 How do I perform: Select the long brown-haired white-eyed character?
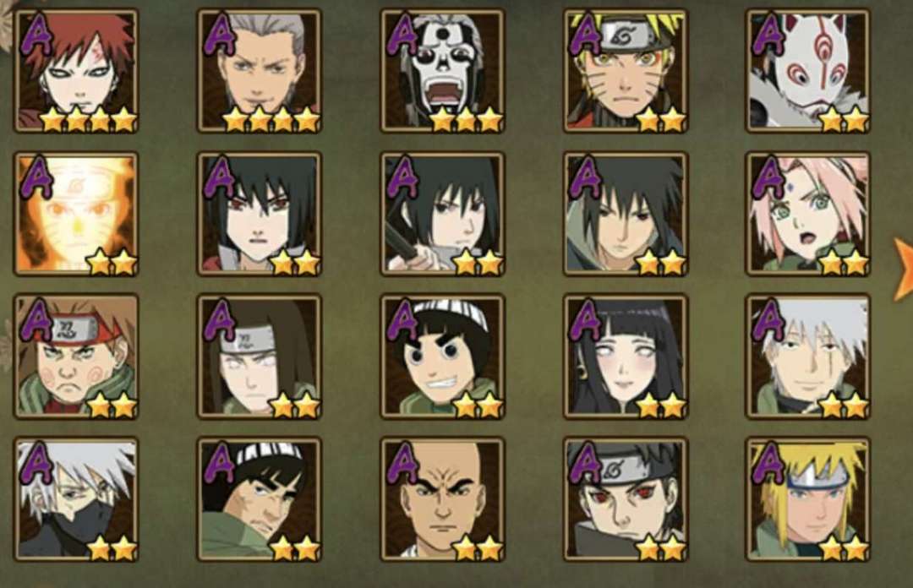click(260, 357)
